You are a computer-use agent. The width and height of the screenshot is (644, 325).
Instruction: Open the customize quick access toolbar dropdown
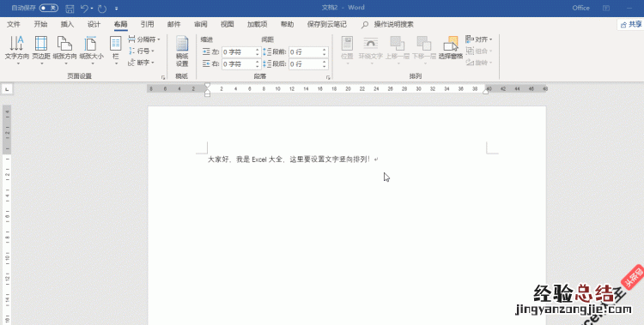pyautogui.click(x=117, y=9)
